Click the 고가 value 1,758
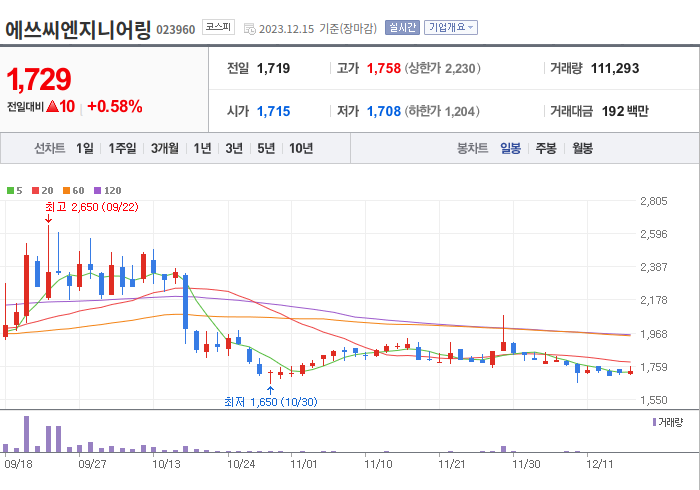 pyautogui.click(x=383, y=68)
